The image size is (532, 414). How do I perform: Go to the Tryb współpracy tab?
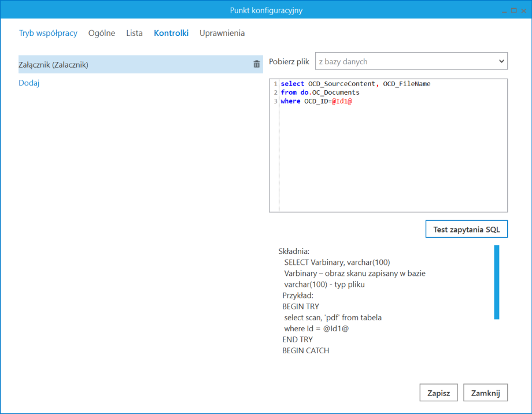point(48,33)
